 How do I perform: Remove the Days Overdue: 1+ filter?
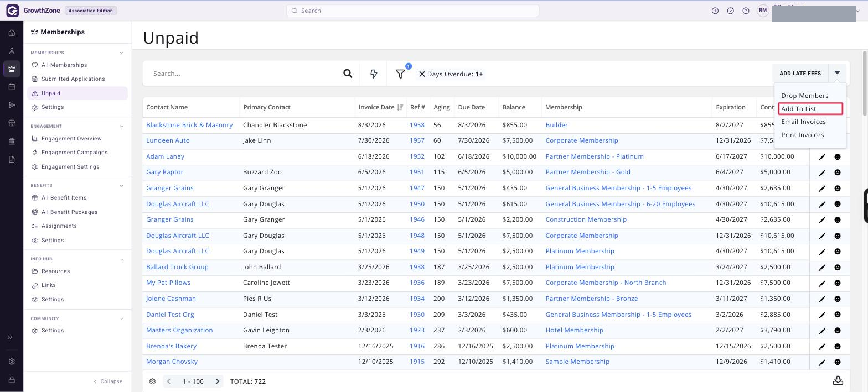pyautogui.click(x=422, y=74)
